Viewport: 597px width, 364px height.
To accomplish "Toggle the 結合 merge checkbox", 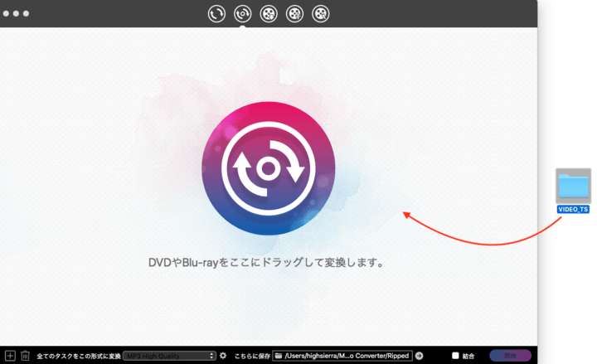I will 454,356.
